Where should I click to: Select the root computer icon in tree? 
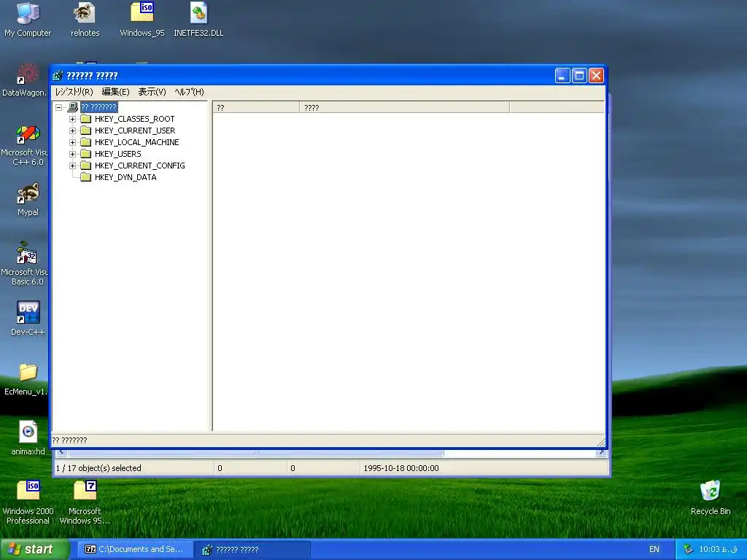[73, 107]
